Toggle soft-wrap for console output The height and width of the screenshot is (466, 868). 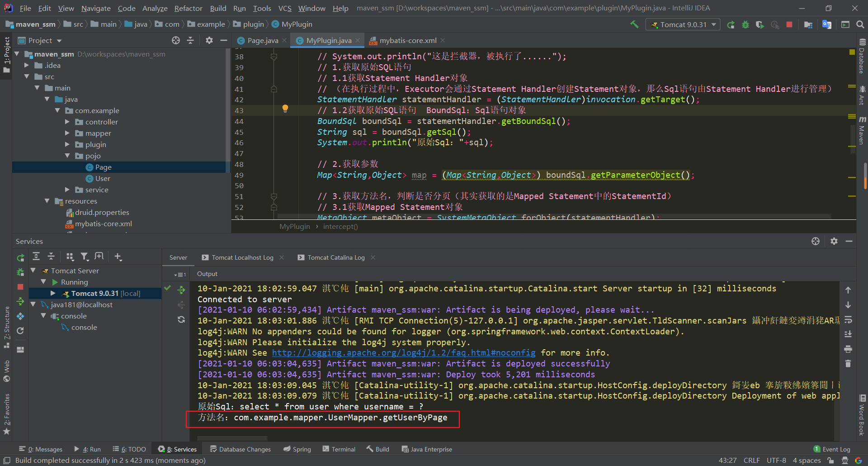tap(848, 320)
